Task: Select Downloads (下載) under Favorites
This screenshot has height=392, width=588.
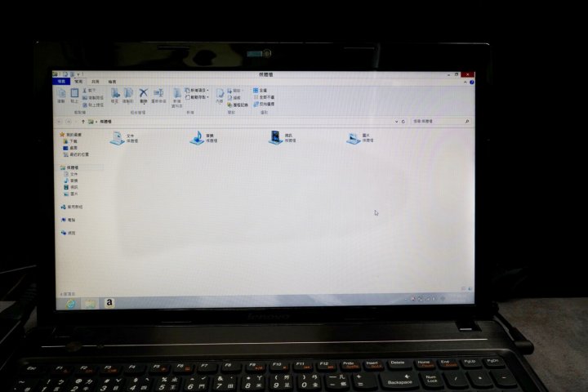Action: click(70, 141)
